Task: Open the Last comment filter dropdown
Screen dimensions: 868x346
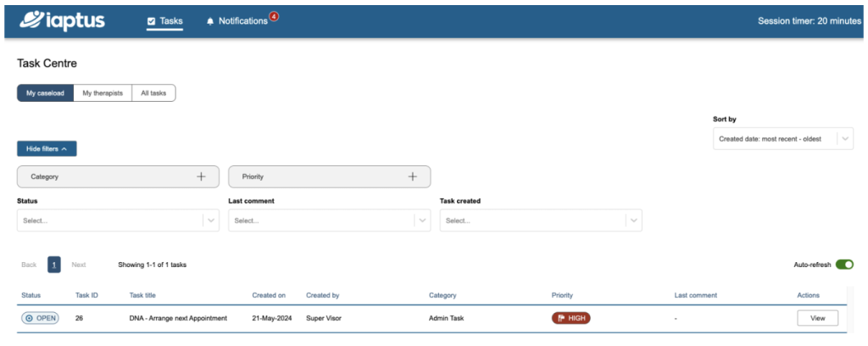Action: pyautogui.click(x=329, y=220)
